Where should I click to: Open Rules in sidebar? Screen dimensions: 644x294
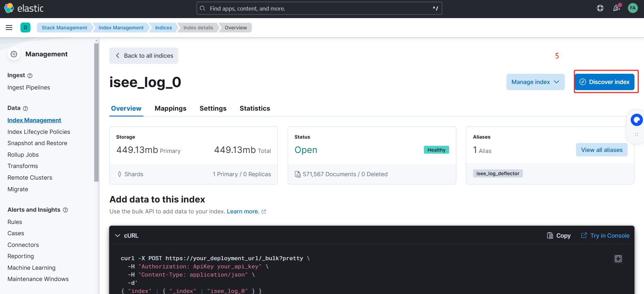click(15, 222)
